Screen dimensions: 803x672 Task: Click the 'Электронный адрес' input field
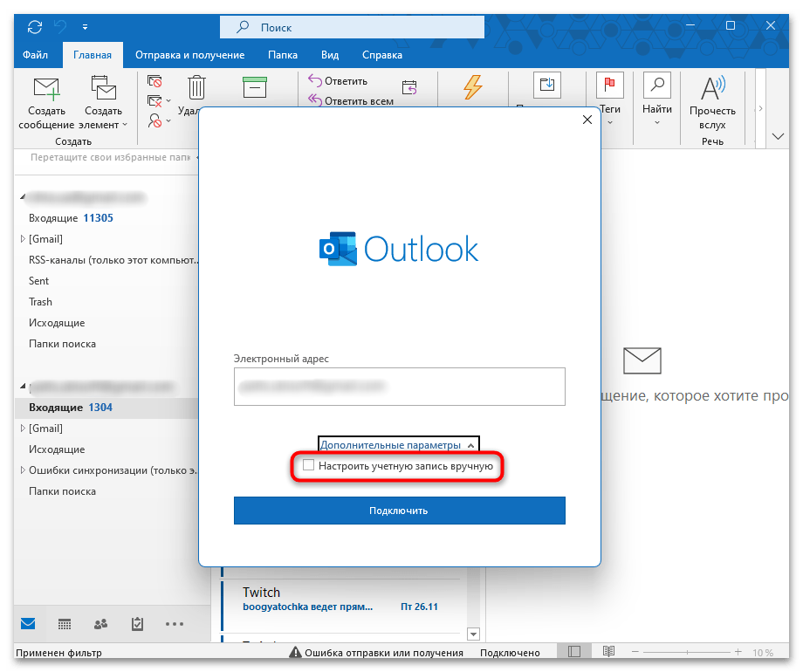click(x=399, y=386)
